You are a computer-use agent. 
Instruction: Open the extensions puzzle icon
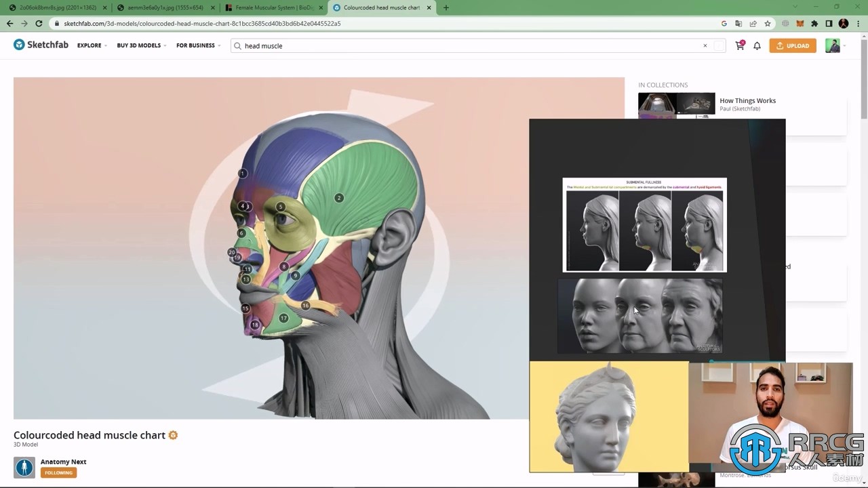814,23
